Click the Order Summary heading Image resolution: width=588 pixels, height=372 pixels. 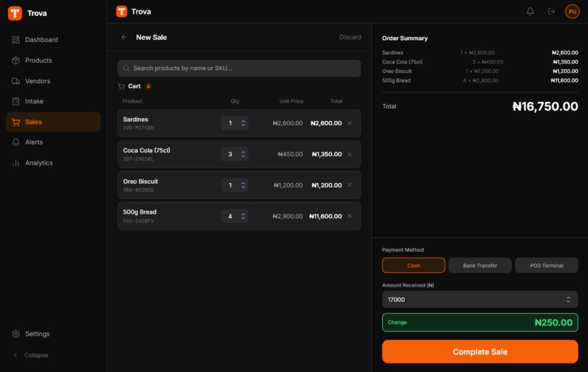pos(405,38)
